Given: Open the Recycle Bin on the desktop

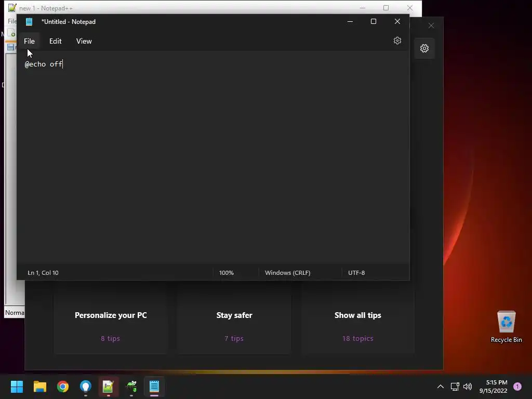Looking at the screenshot, I should click(506, 327).
